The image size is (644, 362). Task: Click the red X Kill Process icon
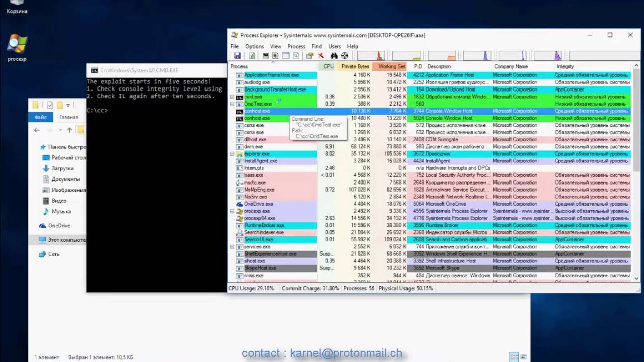tap(320, 56)
